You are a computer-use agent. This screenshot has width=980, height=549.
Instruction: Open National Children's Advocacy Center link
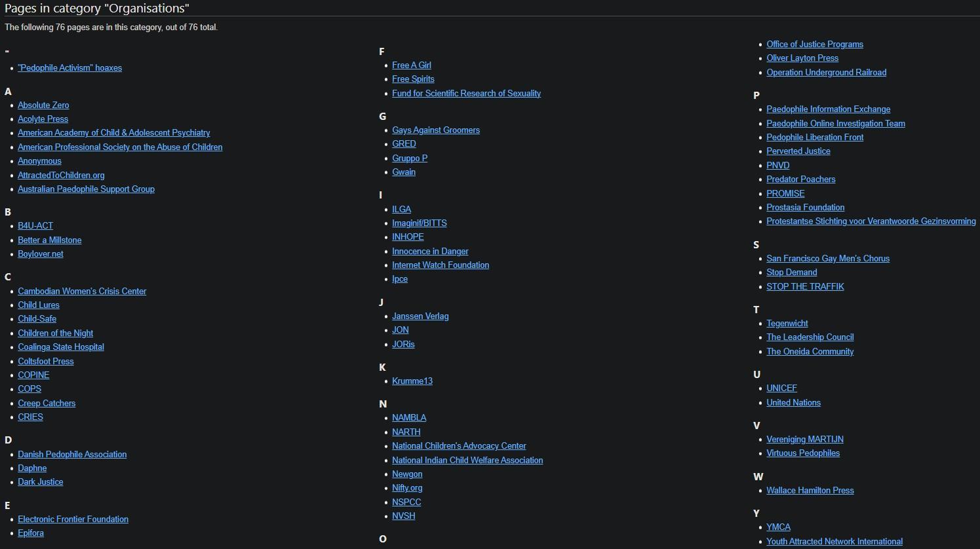pos(459,445)
